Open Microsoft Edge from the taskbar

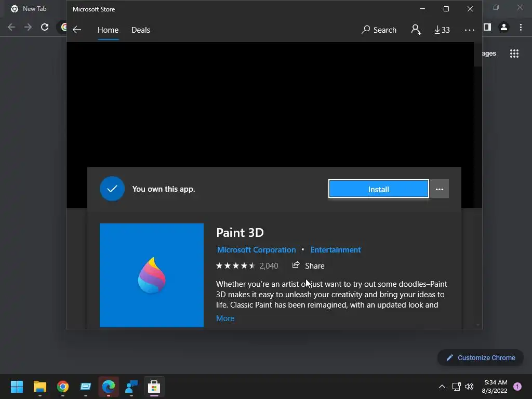pyautogui.click(x=109, y=387)
